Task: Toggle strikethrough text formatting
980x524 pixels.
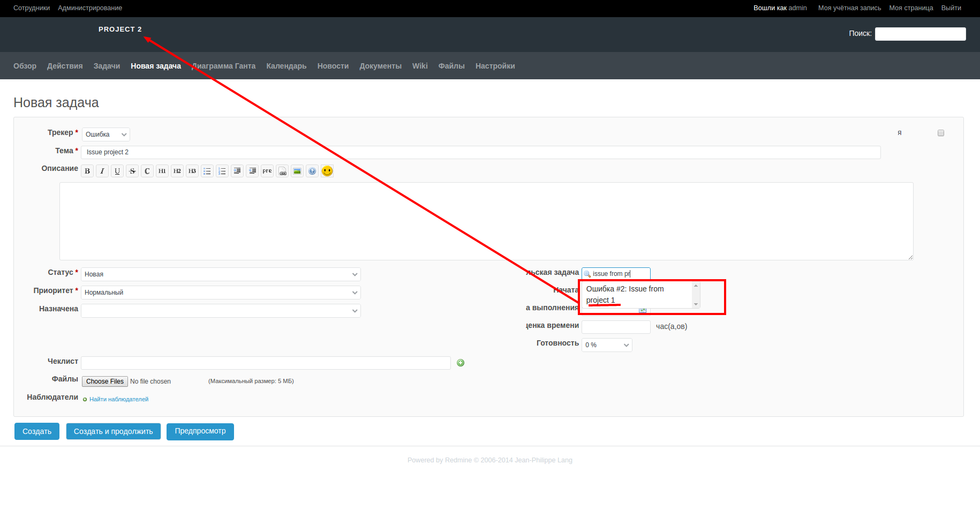Action: 132,171
